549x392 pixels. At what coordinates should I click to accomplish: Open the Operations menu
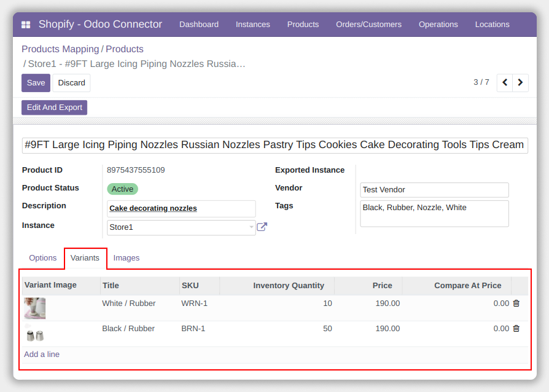[x=438, y=25]
